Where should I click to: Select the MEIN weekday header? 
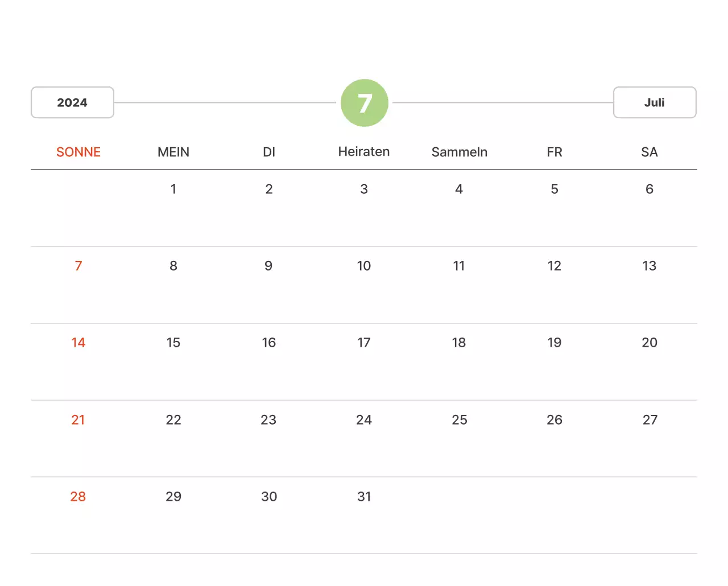(x=173, y=152)
